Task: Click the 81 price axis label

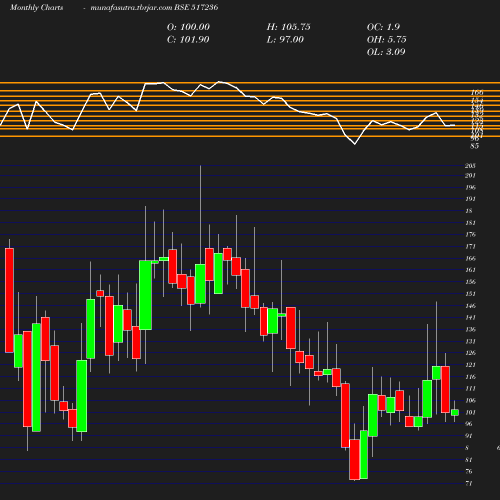Action: click(x=469, y=460)
